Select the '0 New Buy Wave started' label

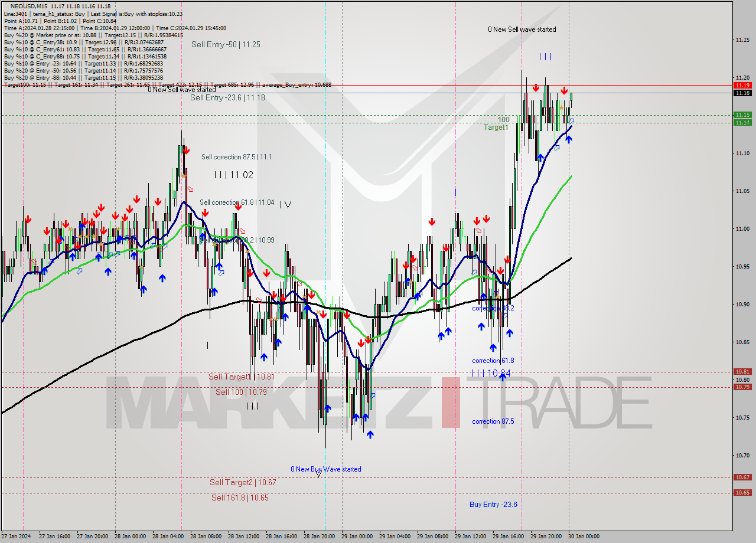pyautogui.click(x=325, y=469)
